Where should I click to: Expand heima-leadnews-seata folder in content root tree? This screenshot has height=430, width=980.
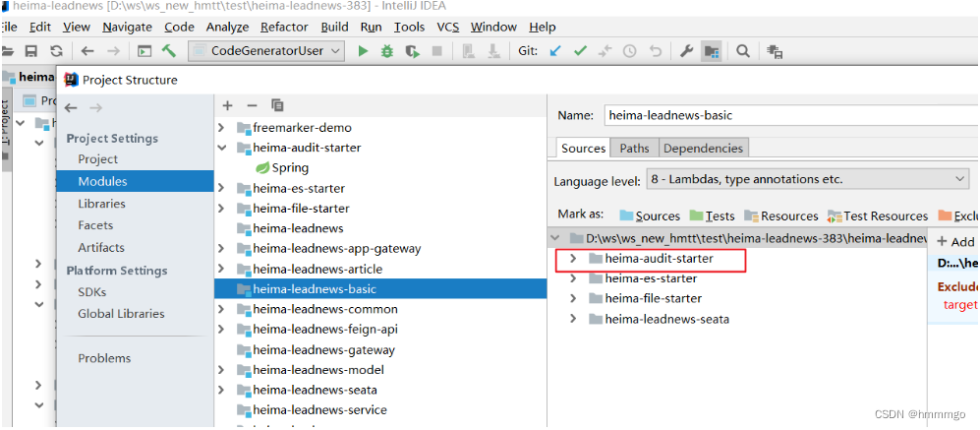coord(573,319)
